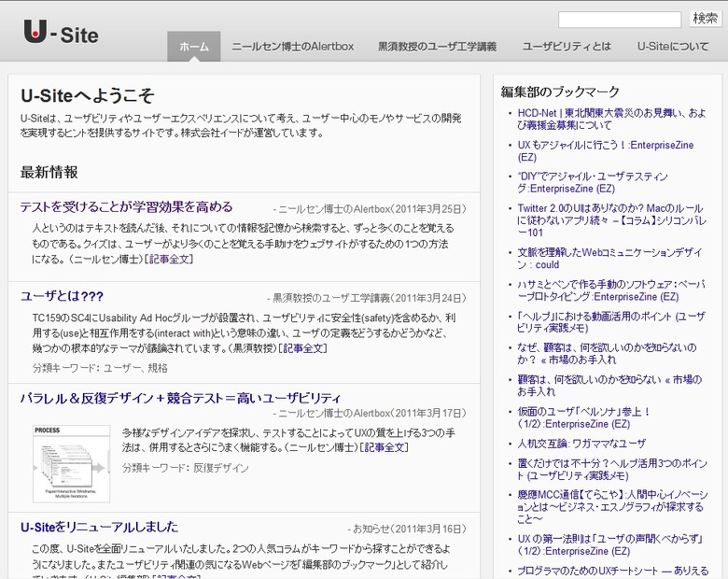Open U-Siteをリニューアルしました article

[99, 527]
